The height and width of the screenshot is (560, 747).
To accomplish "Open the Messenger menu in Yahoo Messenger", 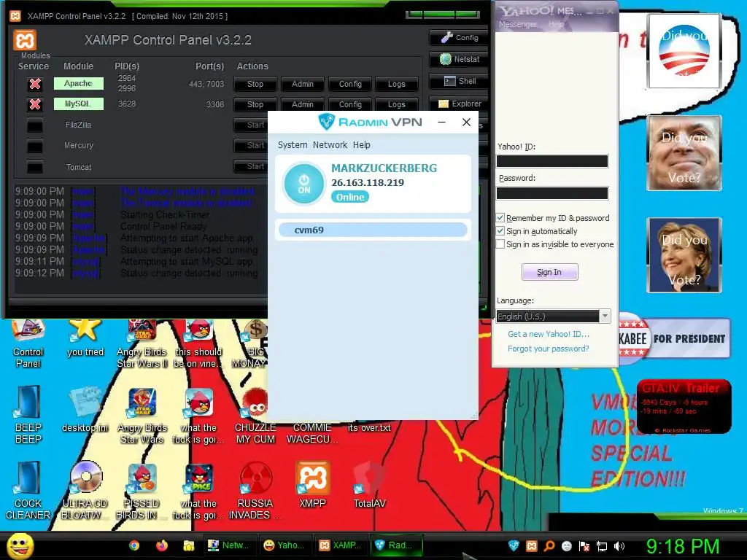I will (518, 24).
